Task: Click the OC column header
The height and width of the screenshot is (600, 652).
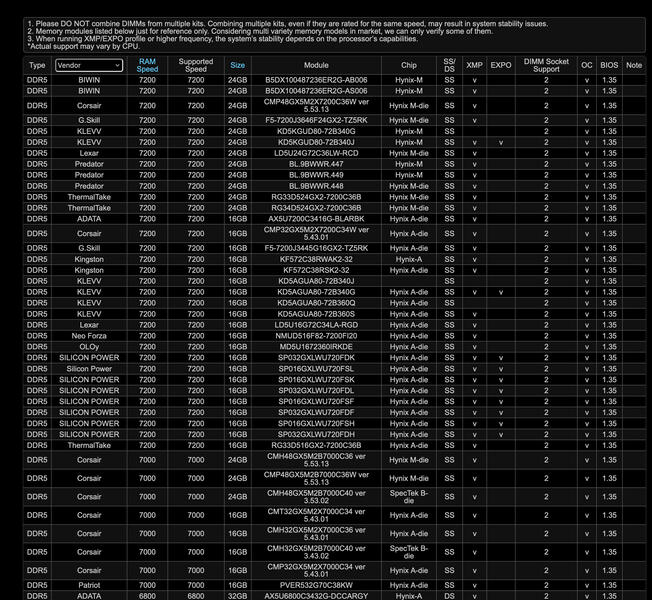Action: point(587,65)
